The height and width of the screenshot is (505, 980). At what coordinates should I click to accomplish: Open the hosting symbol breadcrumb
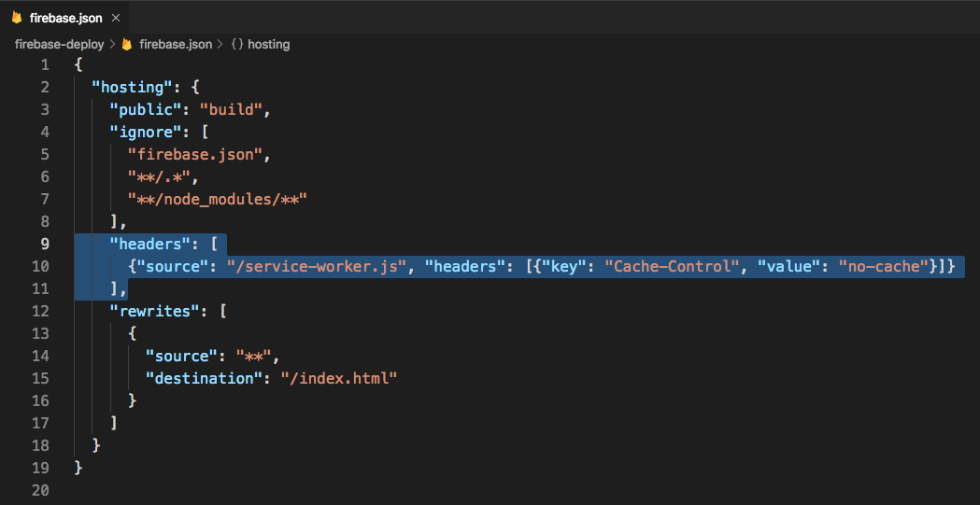pos(269,44)
